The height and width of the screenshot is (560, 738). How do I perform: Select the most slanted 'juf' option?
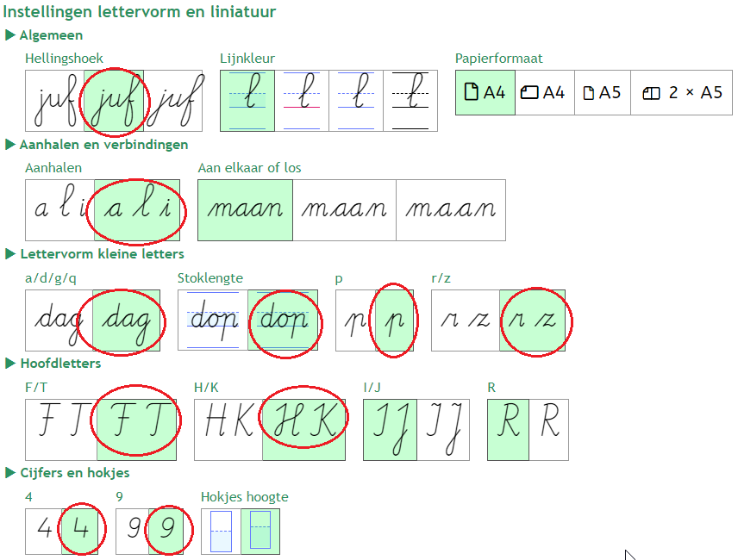point(174,101)
